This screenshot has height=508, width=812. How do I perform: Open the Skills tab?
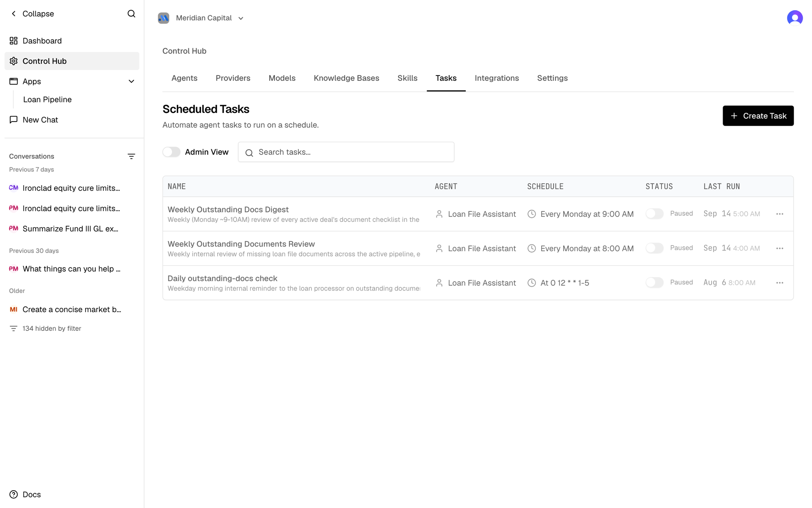tap(407, 78)
